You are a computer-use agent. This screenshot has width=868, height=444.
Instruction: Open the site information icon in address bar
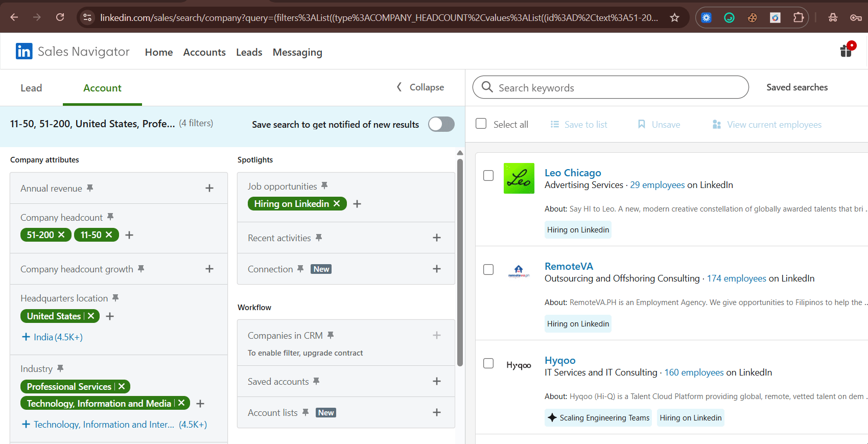[88, 18]
